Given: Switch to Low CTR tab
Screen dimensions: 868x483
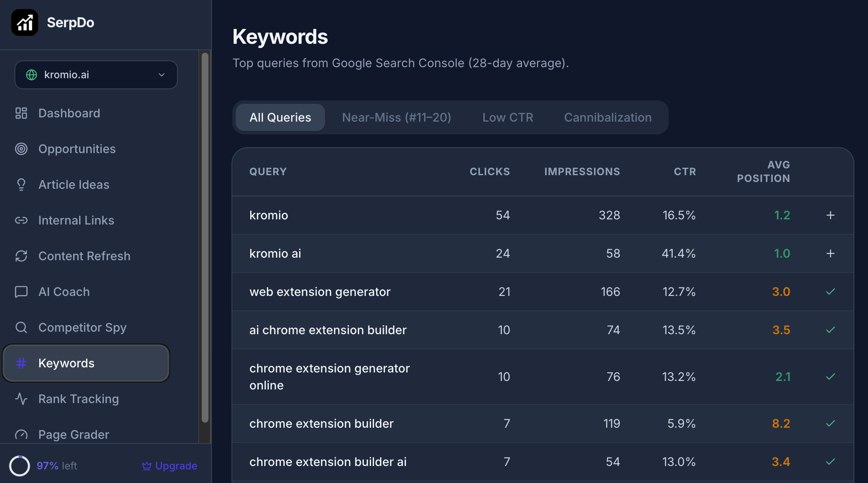Looking at the screenshot, I should tap(508, 117).
